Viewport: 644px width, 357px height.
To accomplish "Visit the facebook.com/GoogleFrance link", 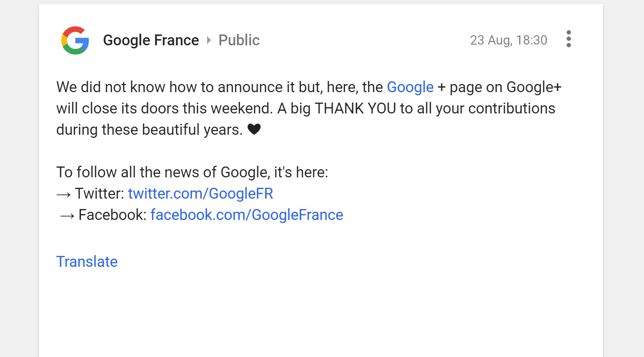I will pos(247,215).
